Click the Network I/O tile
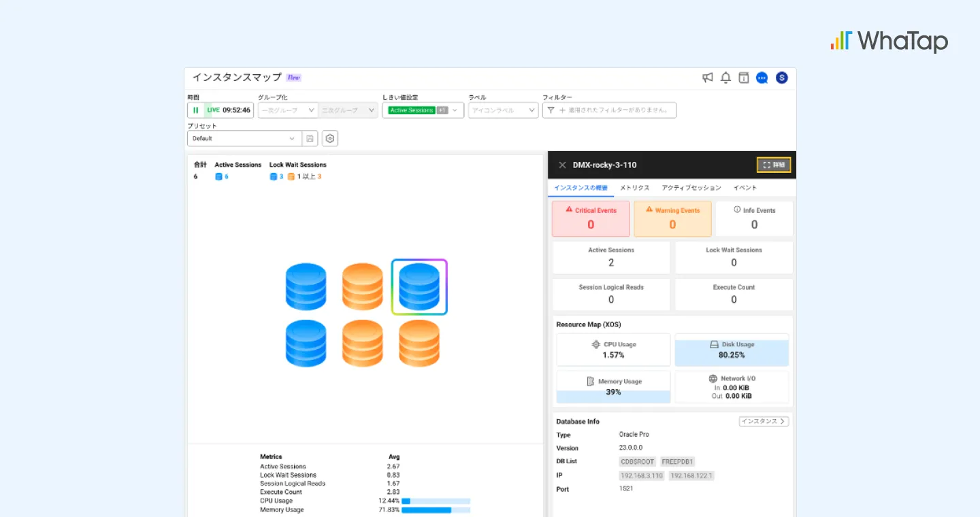980x517 pixels. pyautogui.click(x=732, y=386)
